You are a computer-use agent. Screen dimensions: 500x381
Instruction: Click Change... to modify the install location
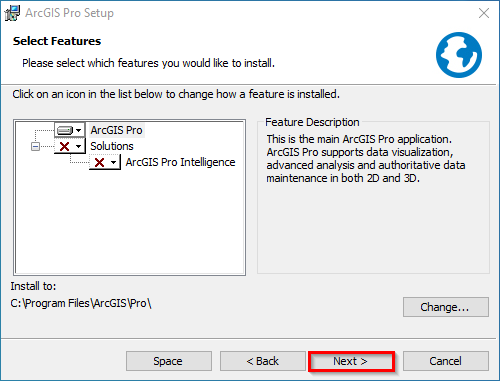click(x=446, y=307)
